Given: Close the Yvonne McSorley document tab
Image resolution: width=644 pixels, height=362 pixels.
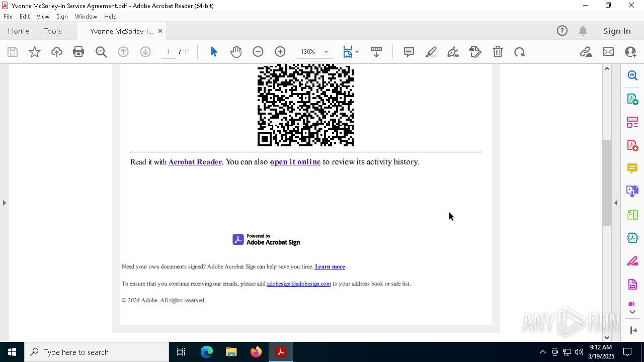Looking at the screenshot, I should coord(160,31).
